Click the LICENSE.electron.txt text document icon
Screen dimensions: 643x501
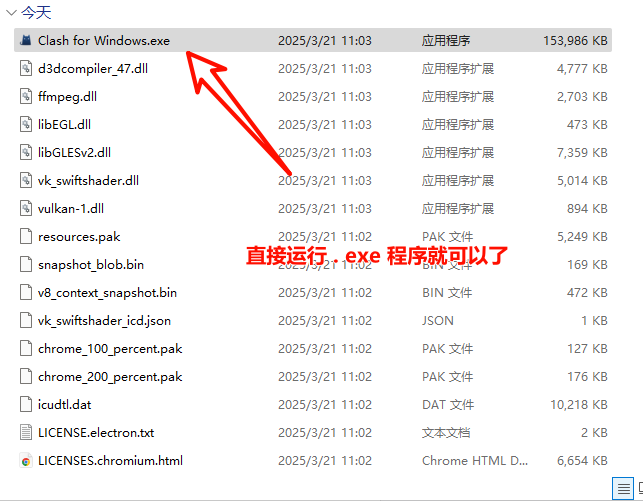point(27,433)
